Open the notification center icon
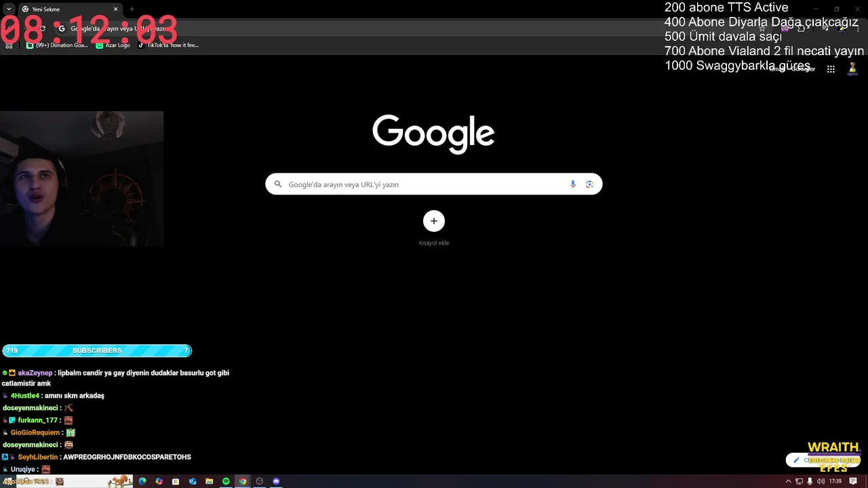Screen dimensions: 868x488 854,481
